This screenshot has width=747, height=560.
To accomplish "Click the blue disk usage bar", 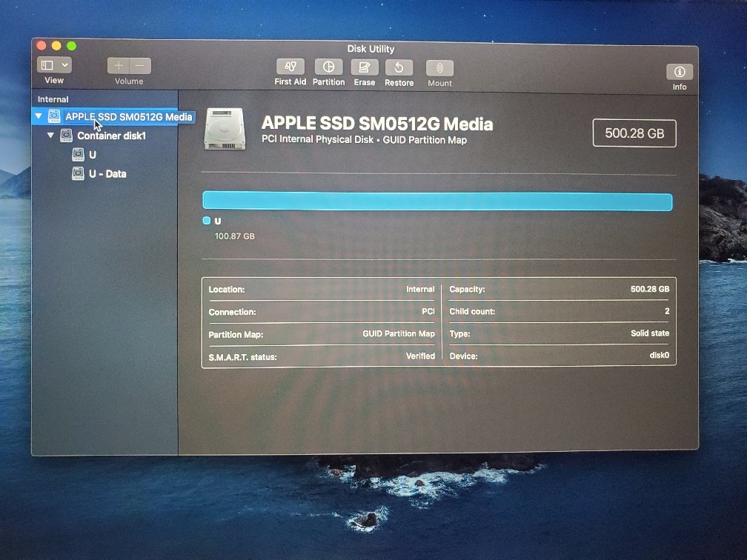I will click(x=437, y=201).
